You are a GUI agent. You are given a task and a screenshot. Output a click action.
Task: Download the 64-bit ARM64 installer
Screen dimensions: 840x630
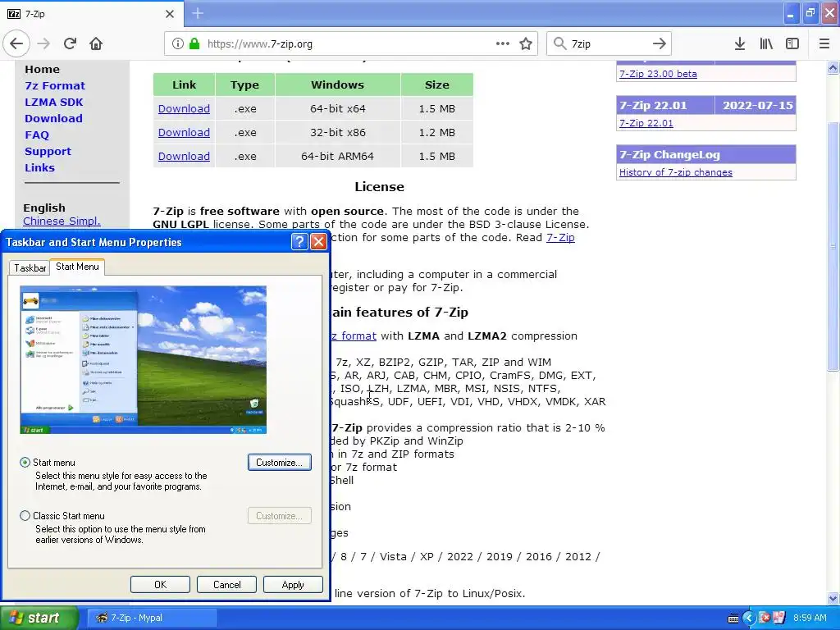(x=184, y=157)
